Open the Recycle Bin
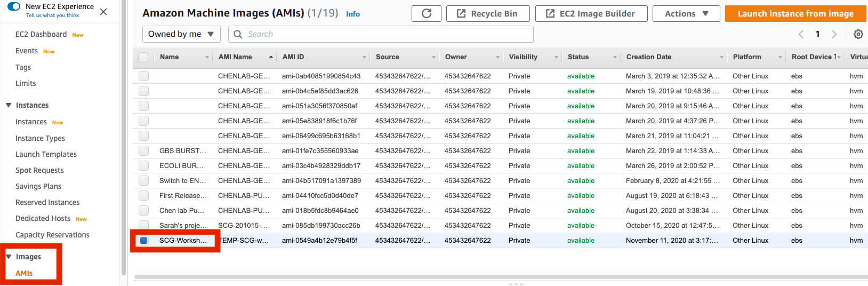The image size is (868, 286). coord(488,14)
